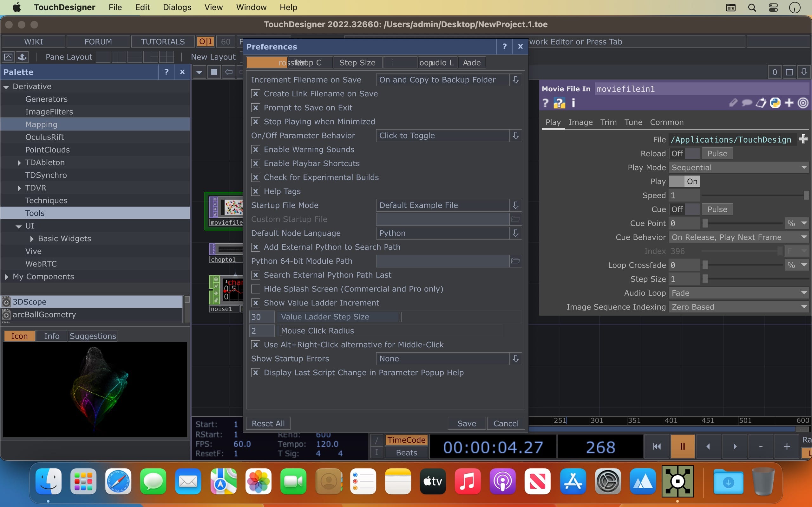Image resolution: width=812 pixels, height=507 pixels.
Task: Uncheck Prompt to Save on Exit
Action: [x=256, y=108]
